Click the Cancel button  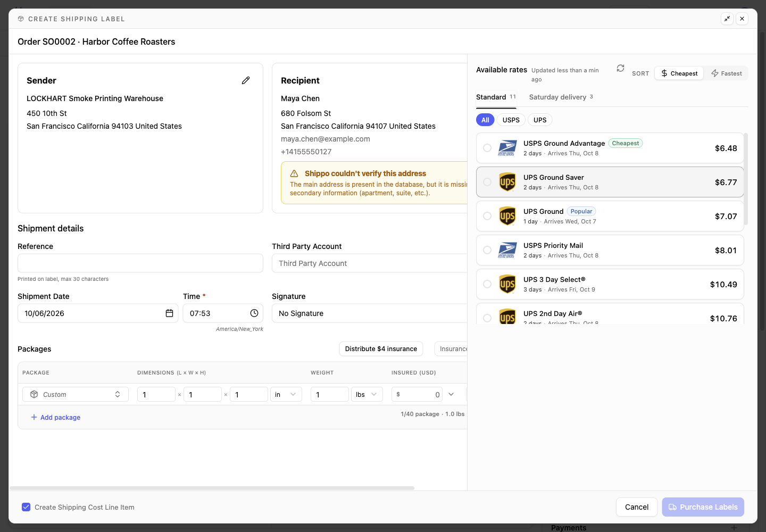coord(637,507)
